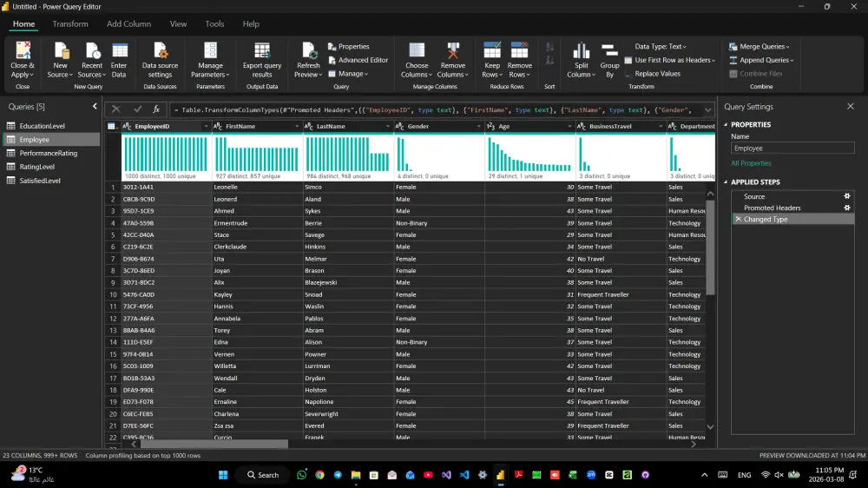Click the horizontal scrollbar thumb in data grid
The image size is (868, 488).
[214, 445]
